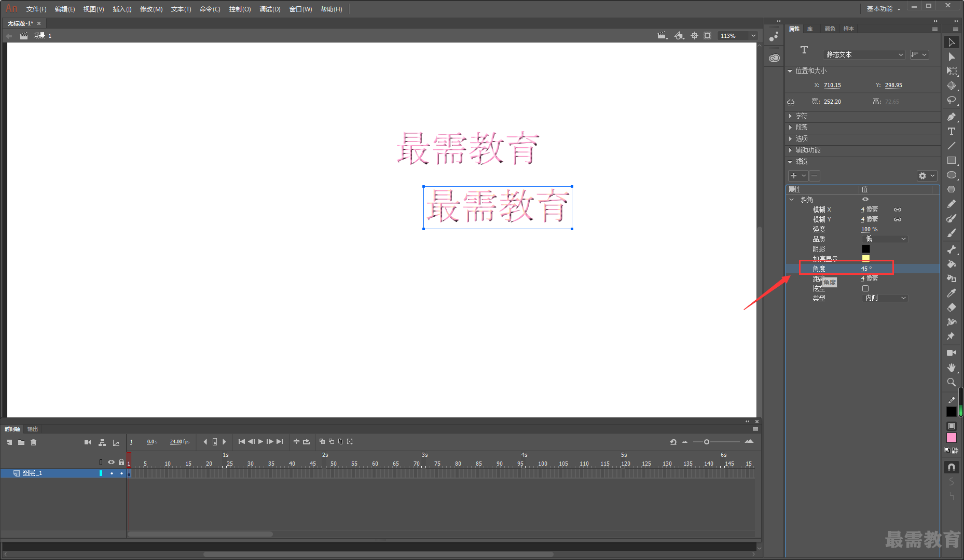This screenshot has height=560, width=964.
Task: Open the 窗口(W) menu
Action: (300, 9)
